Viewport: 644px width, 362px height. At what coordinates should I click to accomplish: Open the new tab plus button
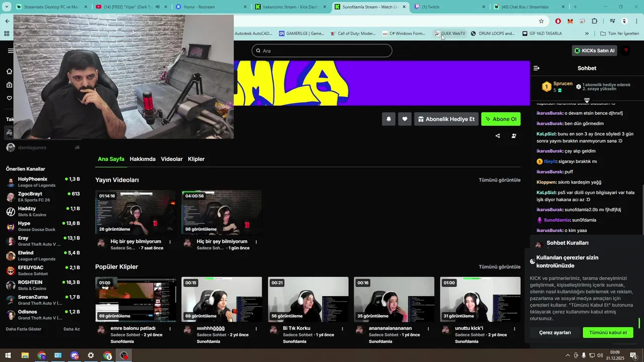[x=575, y=7]
